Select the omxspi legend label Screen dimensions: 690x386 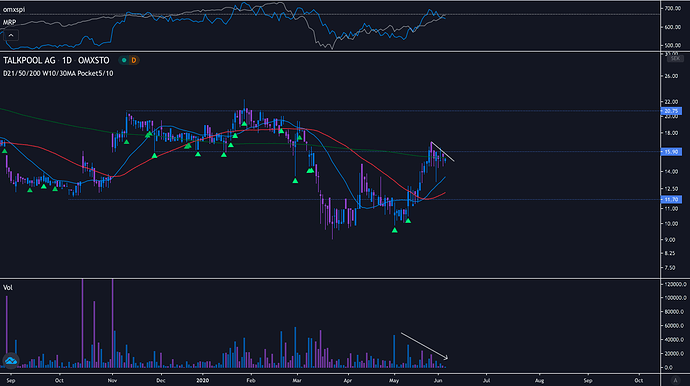coord(14,9)
